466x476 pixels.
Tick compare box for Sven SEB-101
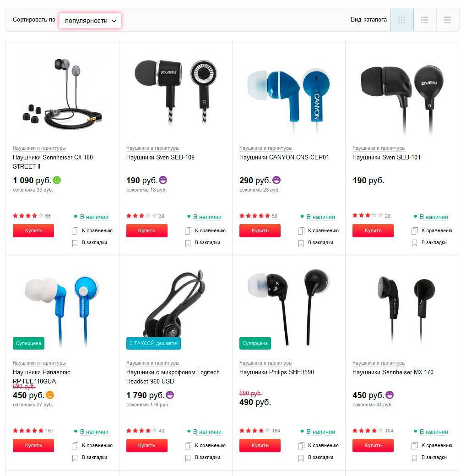tap(414, 231)
